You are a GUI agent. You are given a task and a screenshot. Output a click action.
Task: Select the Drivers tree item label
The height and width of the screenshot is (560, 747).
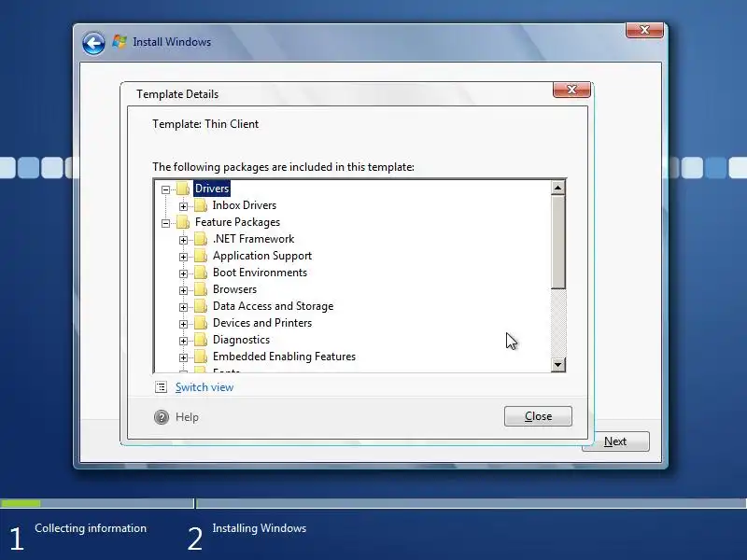point(212,189)
